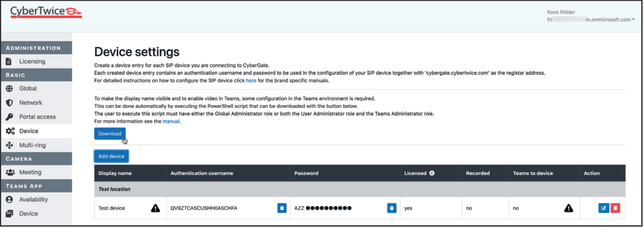Screen dimensions: 644x228
Task: Select Device under the Basic section
Action: coord(29,131)
